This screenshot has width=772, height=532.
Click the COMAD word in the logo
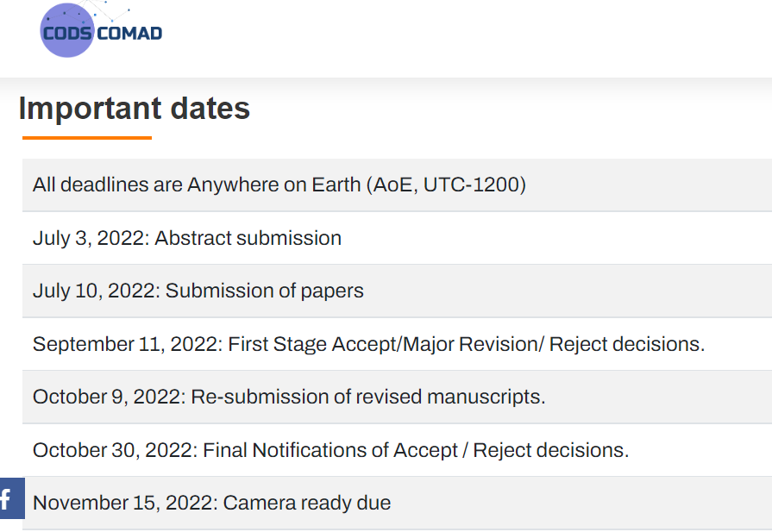click(x=130, y=34)
